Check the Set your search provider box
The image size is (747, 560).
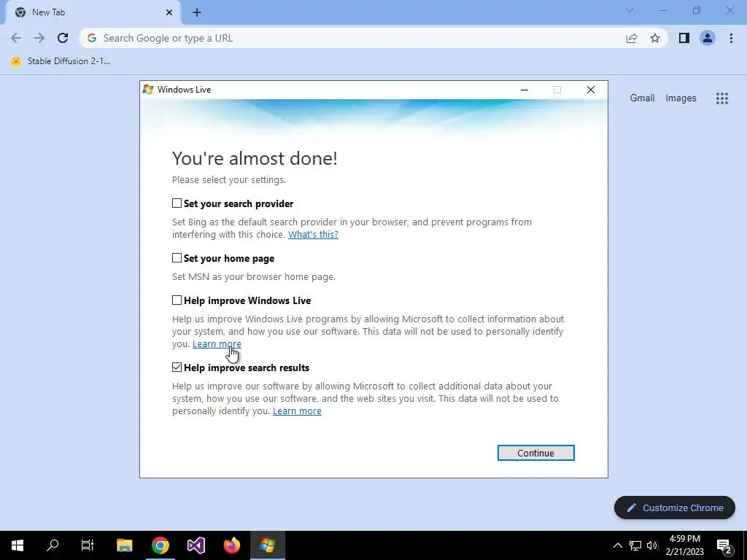pyautogui.click(x=177, y=203)
